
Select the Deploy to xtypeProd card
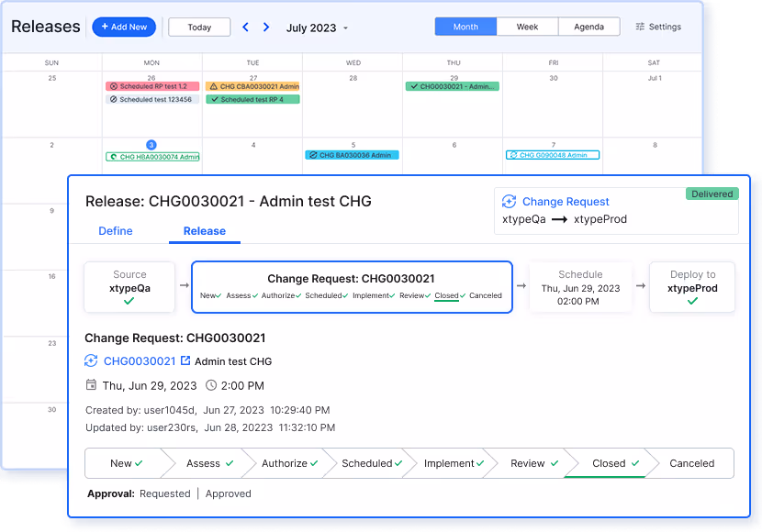(692, 287)
